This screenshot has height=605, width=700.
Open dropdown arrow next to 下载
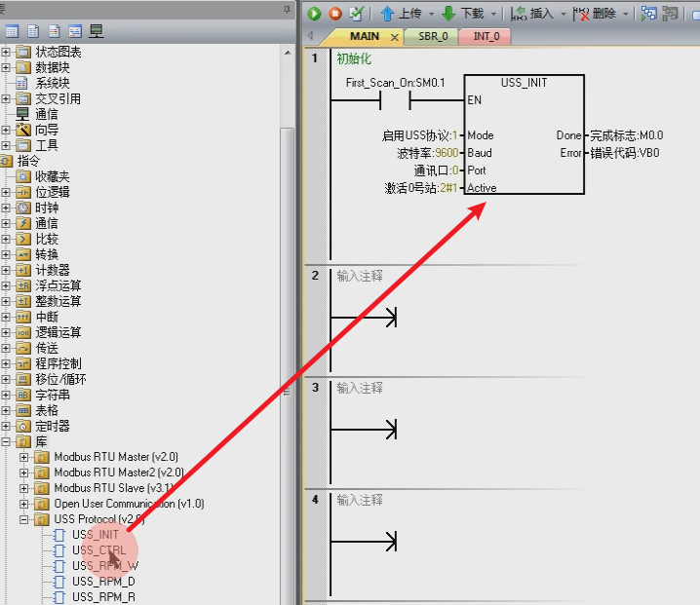point(493,15)
